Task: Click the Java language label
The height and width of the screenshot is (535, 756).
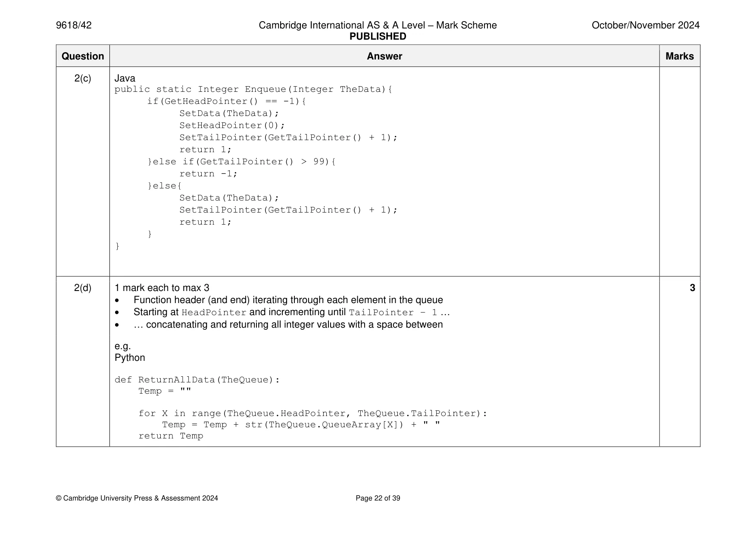Action: click(x=125, y=78)
